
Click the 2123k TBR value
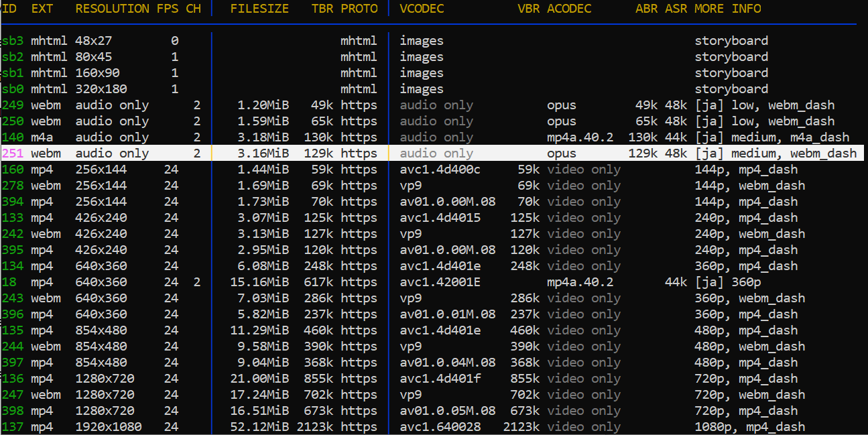click(x=315, y=427)
